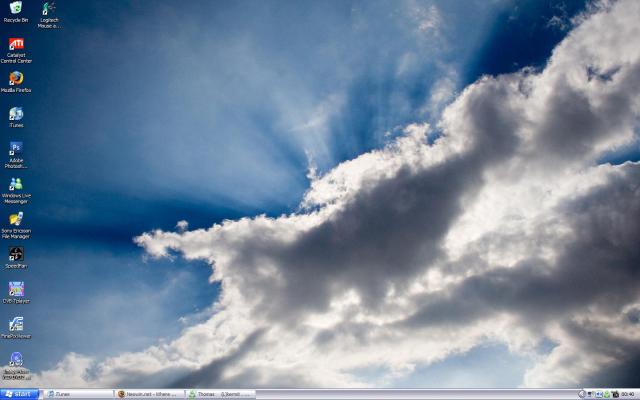
Task: Open the Recycle Bin desktop icon
Action: click(x=16, y=12)
